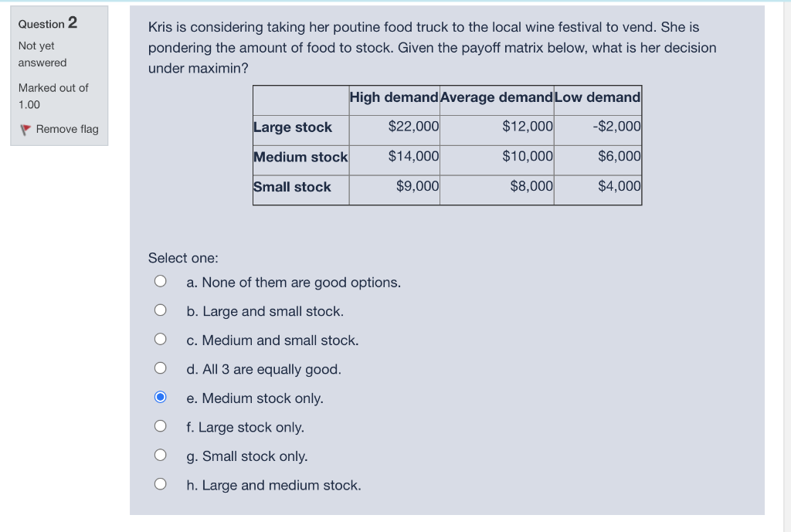Click the red flag icon
The width and height of the screenshot is (791, 532).
pyautogui.click(x=26, y=129)
